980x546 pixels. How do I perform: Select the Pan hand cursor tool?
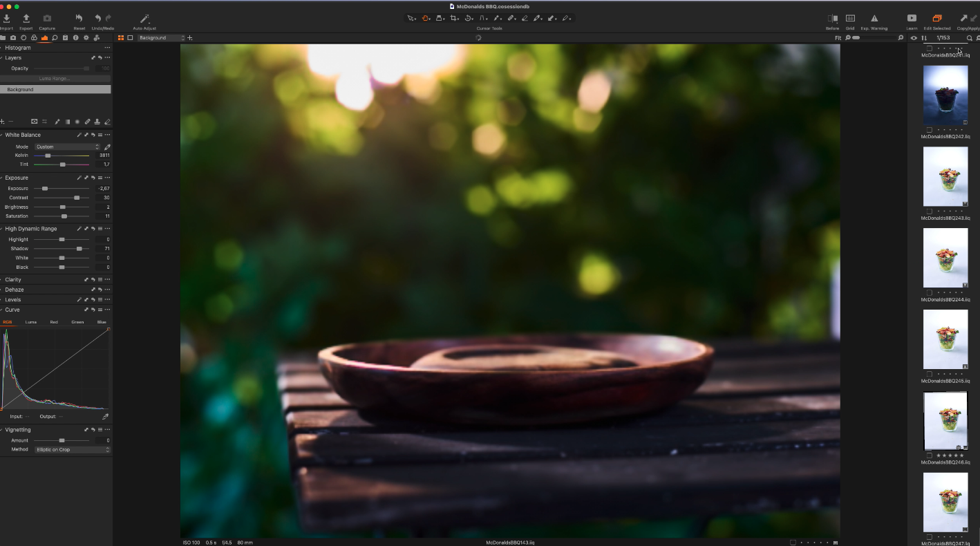tap(425, 18)
